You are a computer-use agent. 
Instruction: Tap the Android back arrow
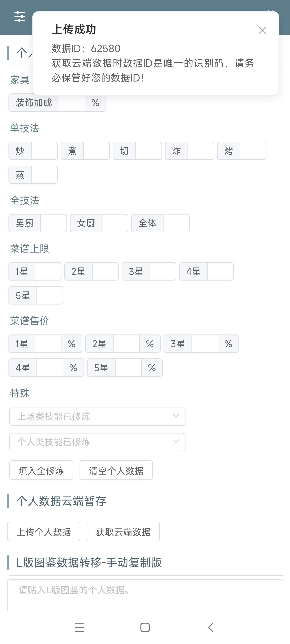coord(211,627)
